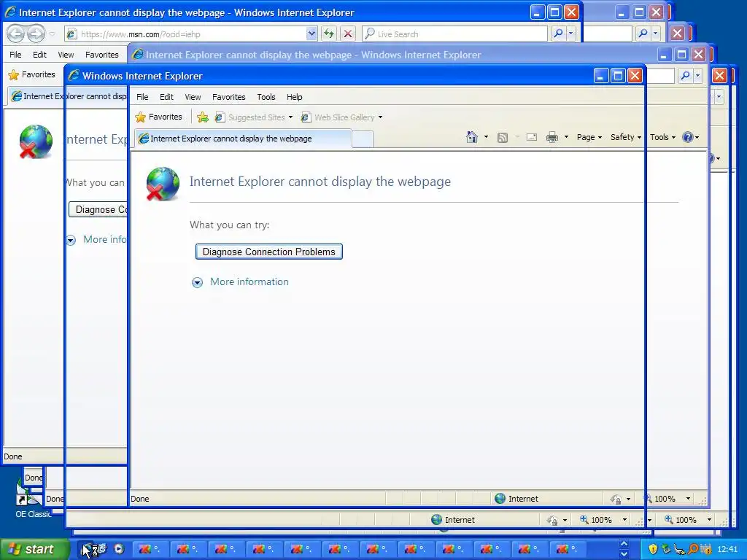Open the Help menu in the front window
The height and width of the screenshot is (560, 747).
295,97
